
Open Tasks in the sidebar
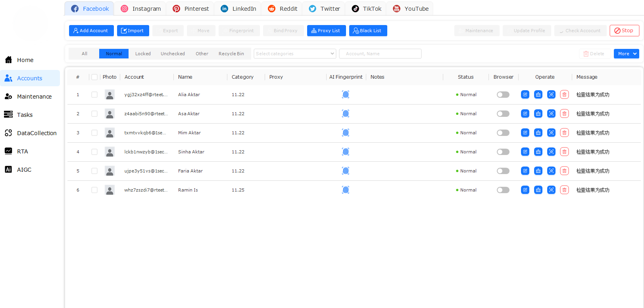pyautogui.click(x=30, y=115)
